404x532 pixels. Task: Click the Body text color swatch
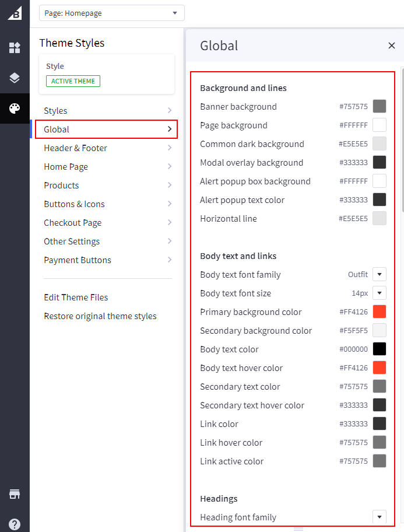click(x=380, y=349)
